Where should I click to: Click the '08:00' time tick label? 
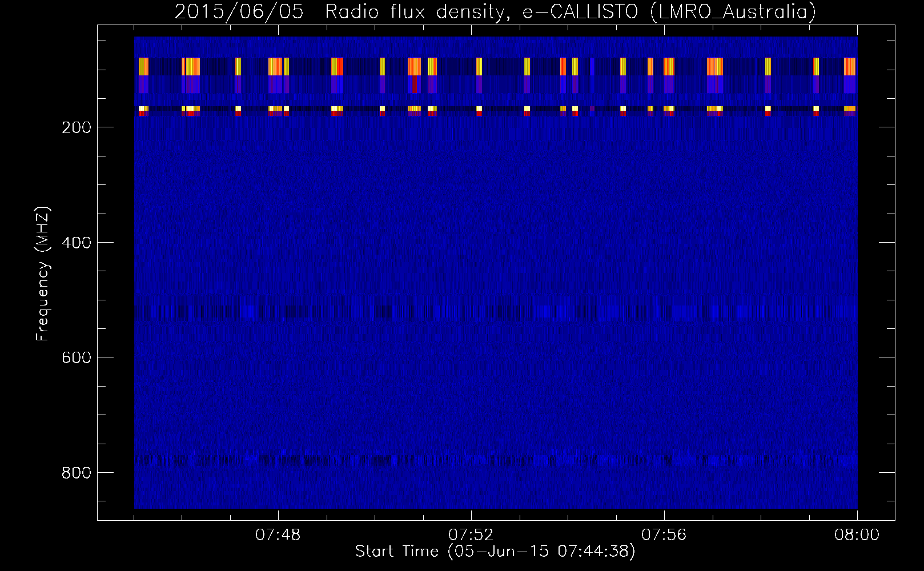coord(857,535)
